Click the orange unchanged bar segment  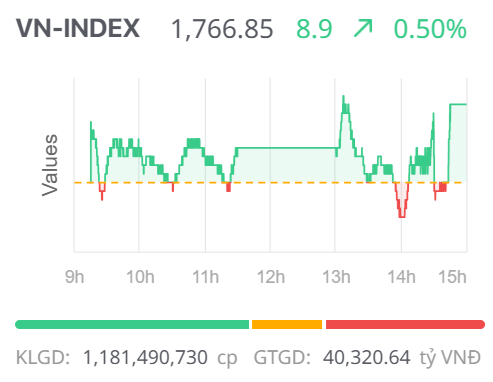coord(287,324)
